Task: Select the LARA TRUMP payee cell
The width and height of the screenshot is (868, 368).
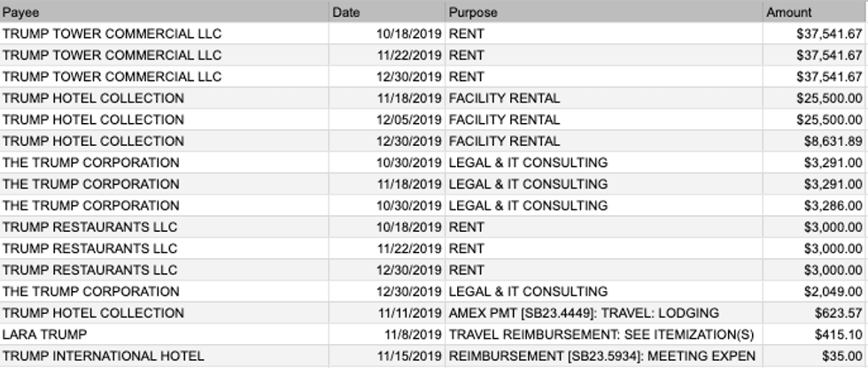Action: click(x=165, y=334)
